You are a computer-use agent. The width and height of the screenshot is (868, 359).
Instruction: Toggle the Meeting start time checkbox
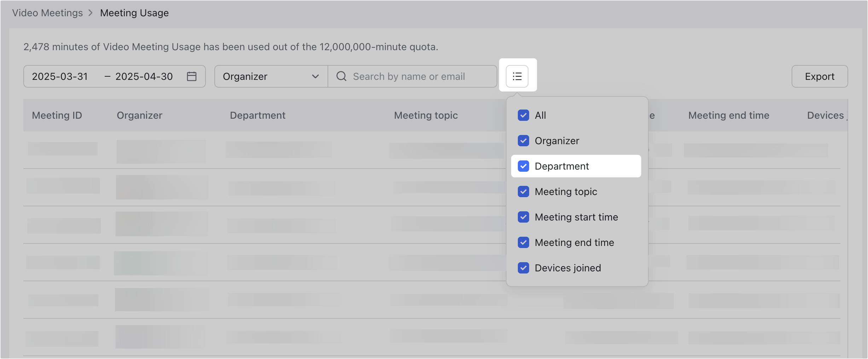click(523, 217)
